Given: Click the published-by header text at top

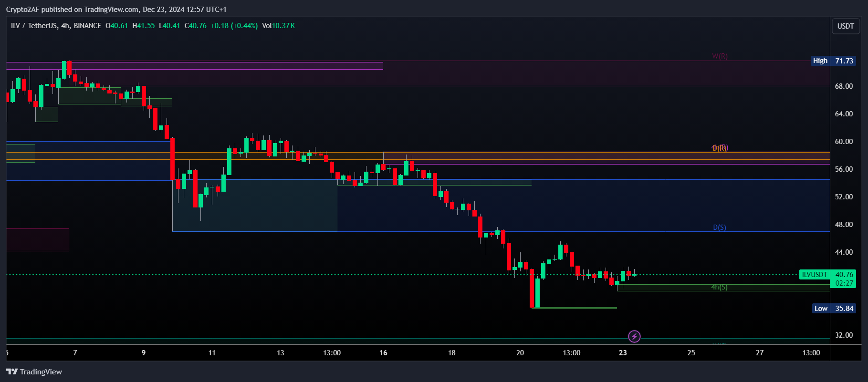Looking at the screenshot, I should tap(116, 9).
